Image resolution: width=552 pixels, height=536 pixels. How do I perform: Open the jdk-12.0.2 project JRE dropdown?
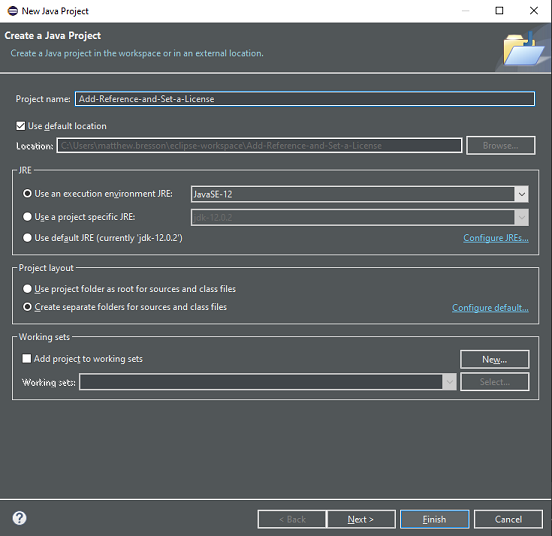click(359, 217)
